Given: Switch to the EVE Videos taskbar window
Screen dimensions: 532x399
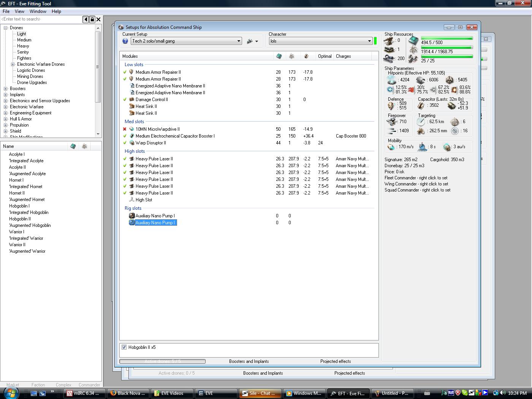Looking at the screenshot, I should (x=171, y=393).
